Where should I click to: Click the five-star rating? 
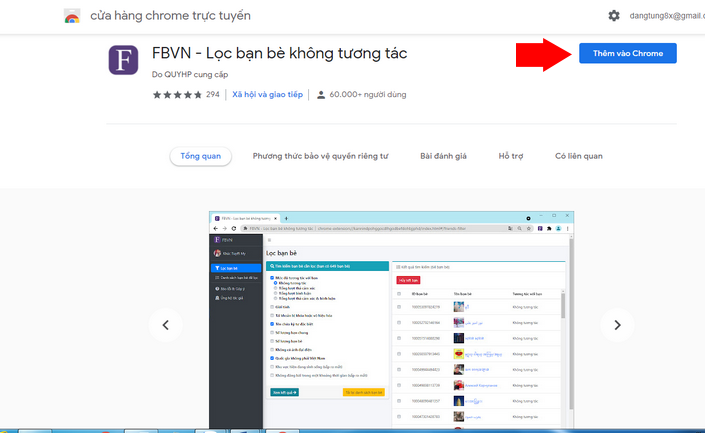click(x=177, y=94)
